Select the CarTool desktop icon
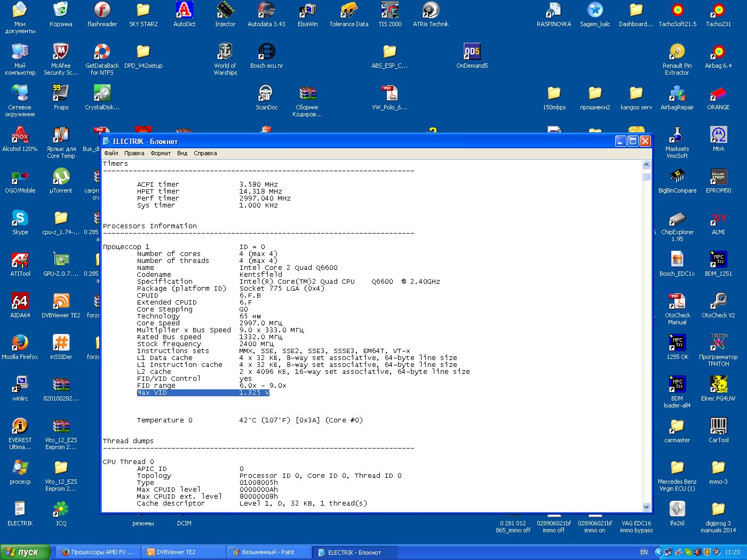The image size is (747, 560). coord(718,430)
